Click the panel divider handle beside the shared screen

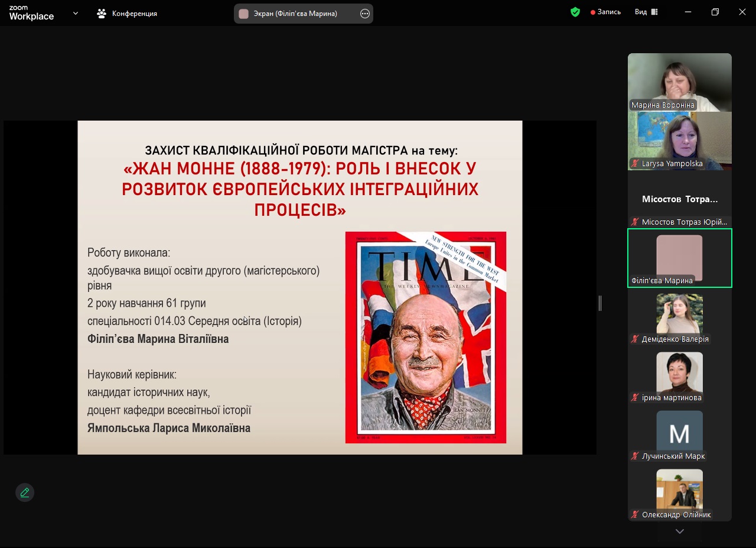click(x=600, y=303)
